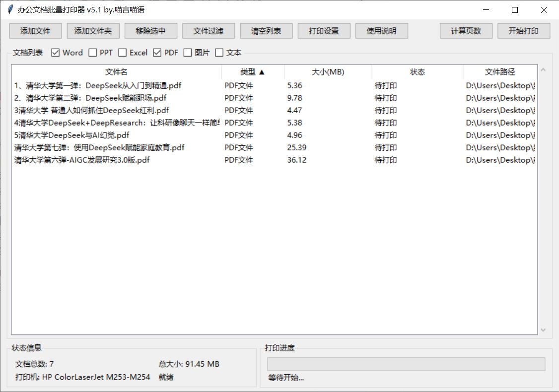Click the list scrollbar up arrow
Image resolution: width=559 pixels, height=392 pixels.
tap(543, 70)
